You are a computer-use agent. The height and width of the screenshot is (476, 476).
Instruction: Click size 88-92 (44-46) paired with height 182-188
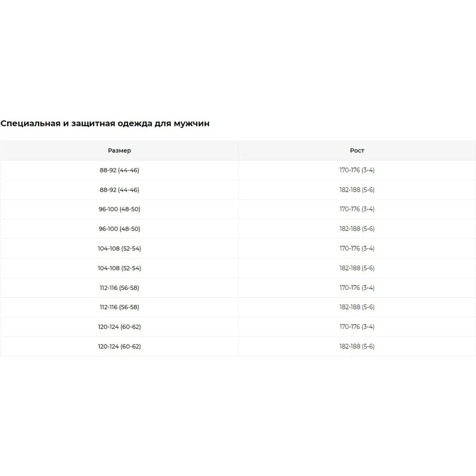(119, 190)
